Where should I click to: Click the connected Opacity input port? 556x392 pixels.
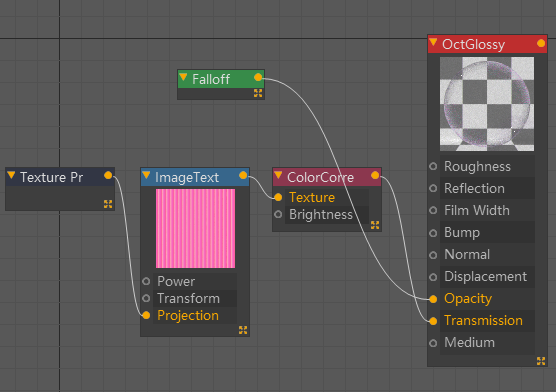(433, 299)
